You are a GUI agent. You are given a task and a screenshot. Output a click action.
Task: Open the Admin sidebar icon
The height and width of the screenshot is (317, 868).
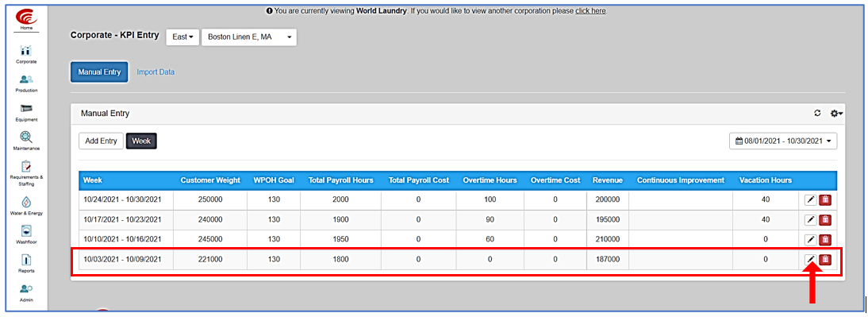pos(26,292)
